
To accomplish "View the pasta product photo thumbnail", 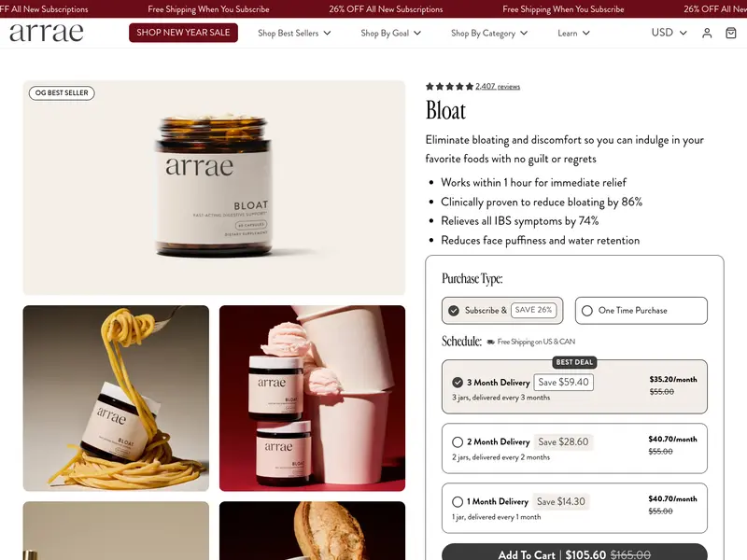I will (x=116, y=399).
